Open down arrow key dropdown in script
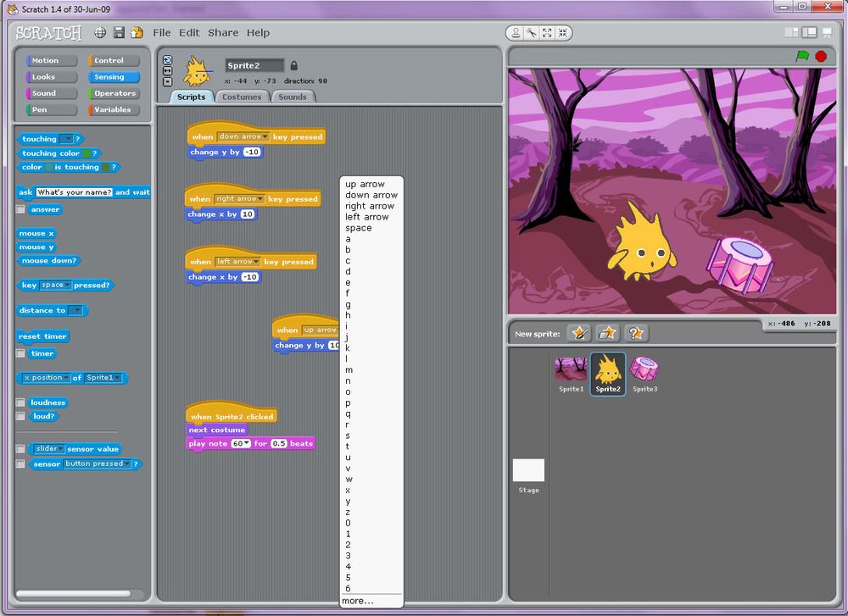Viewport: 848px width, 616px height. 243,136
